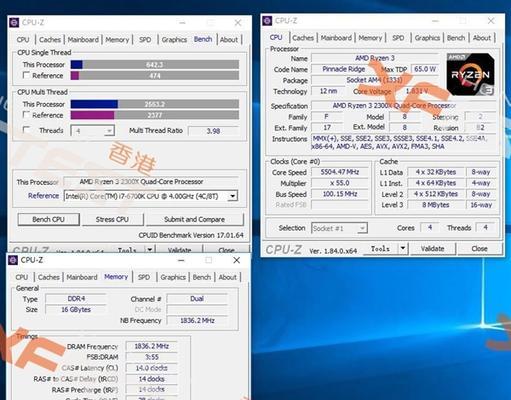This screenshot has height=400, width=511.
Task: Click the Max TDP value 65.0 W
Action: click(425, 69)
